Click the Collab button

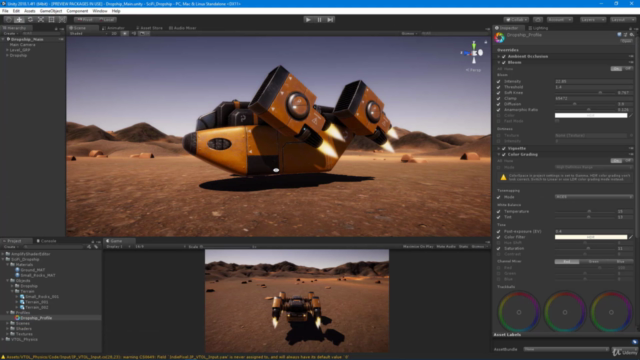tap(516, 20)
